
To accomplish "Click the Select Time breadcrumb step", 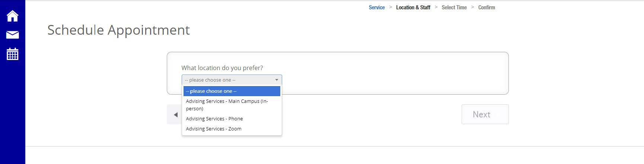I will pos(454,7).
